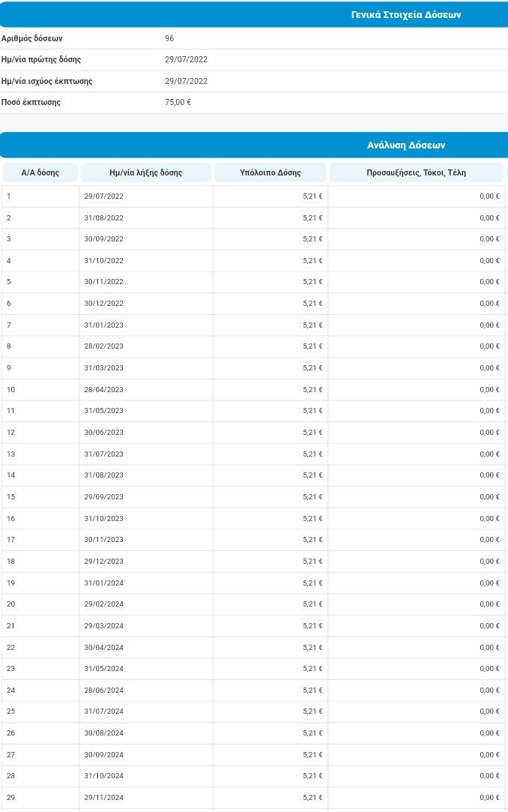Click the 29/09/2023 due date cell

103,496
